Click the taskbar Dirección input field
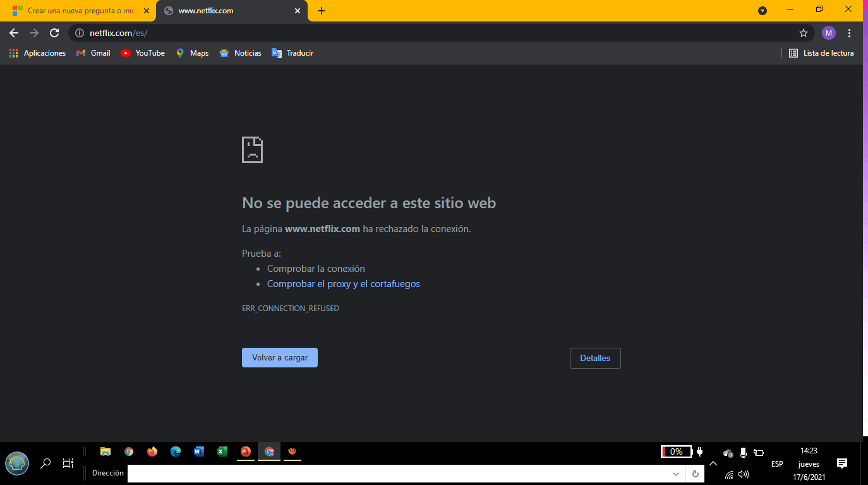Screen dimensions: 868x485 pyautogui.click(x=398, y=474)
